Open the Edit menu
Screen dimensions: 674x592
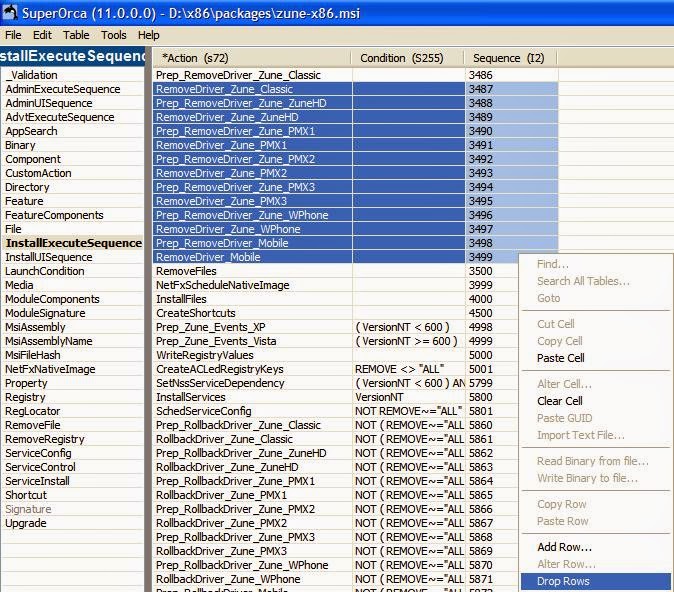tap(42, 35)
